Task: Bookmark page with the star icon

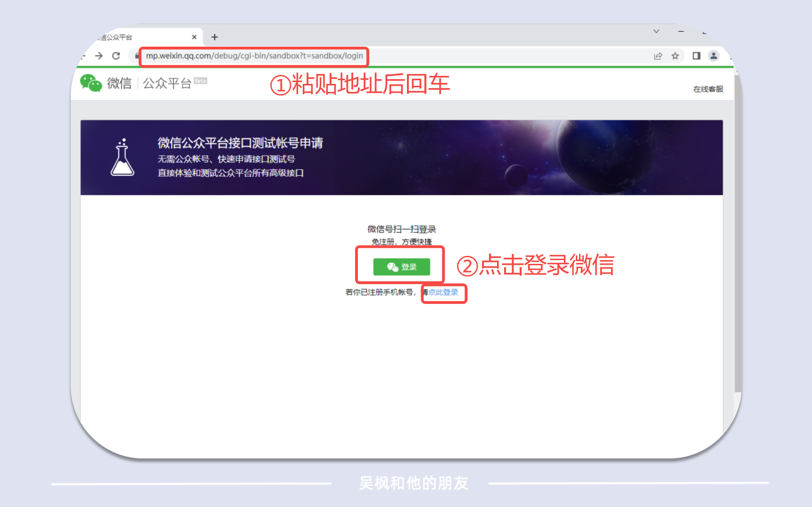Action: tap(675, 56)
